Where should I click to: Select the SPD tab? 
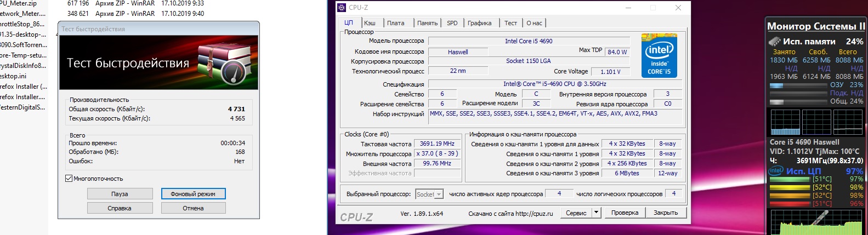[x=452, y=23]
